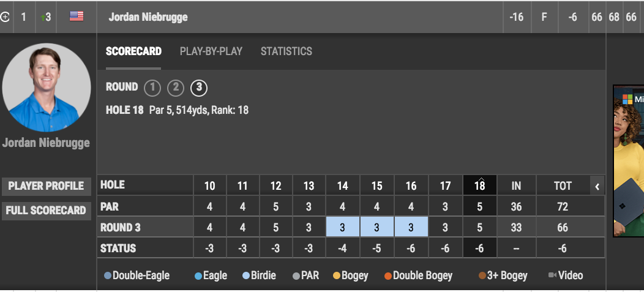Click Jordan Niebrugge's profile photo

tap(47, 88)
